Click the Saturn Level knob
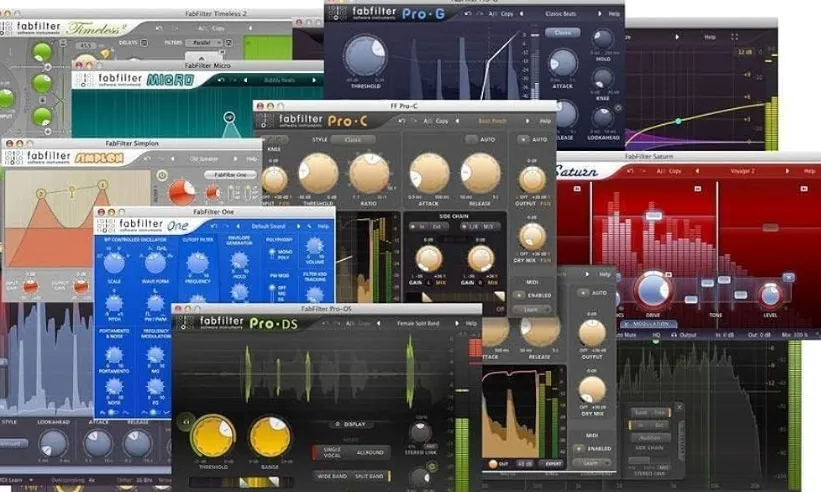 (770, 295)
